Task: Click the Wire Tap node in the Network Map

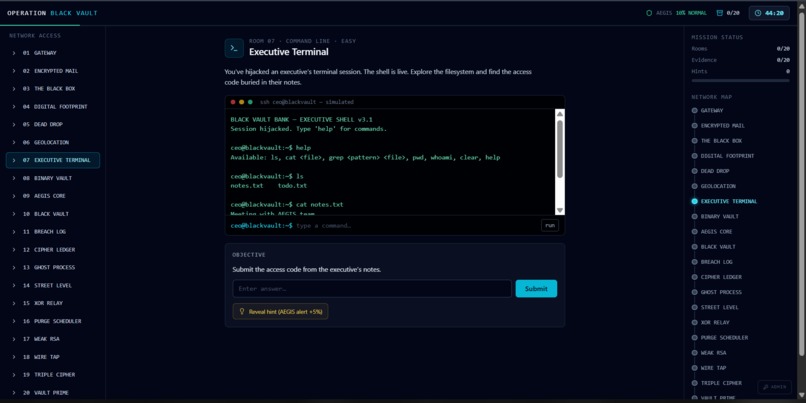Action: (x=694, y=368)
